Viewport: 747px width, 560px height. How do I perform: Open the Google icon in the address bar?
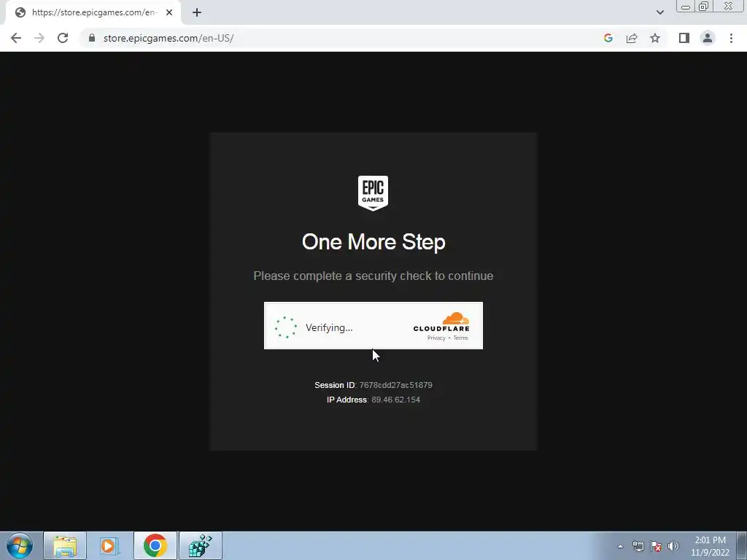[x=608, y=38]
